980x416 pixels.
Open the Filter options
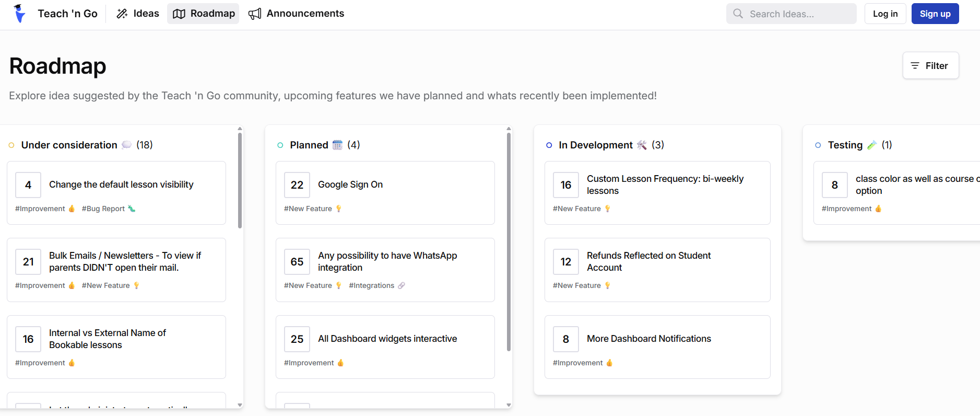930,66
